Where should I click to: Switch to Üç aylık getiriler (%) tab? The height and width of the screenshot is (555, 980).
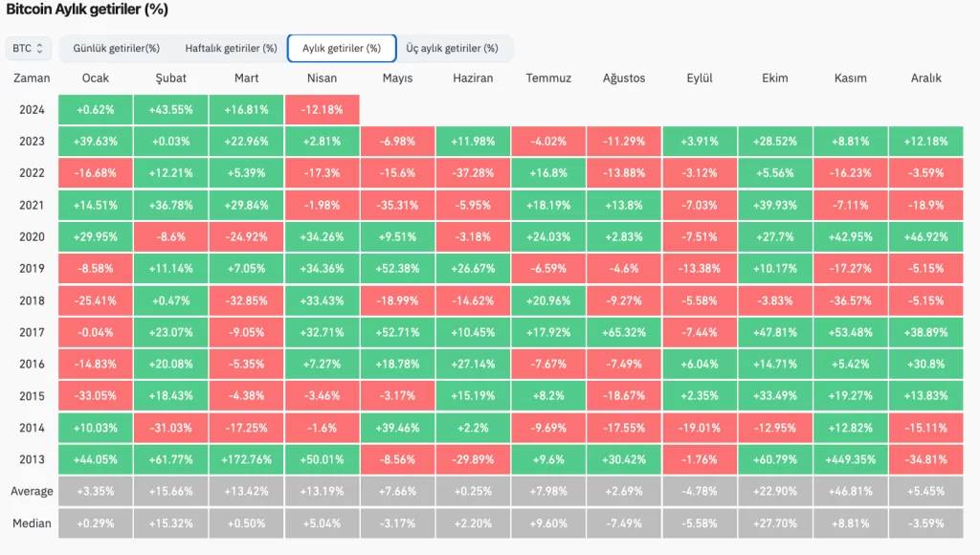click(x=452, y=48)
